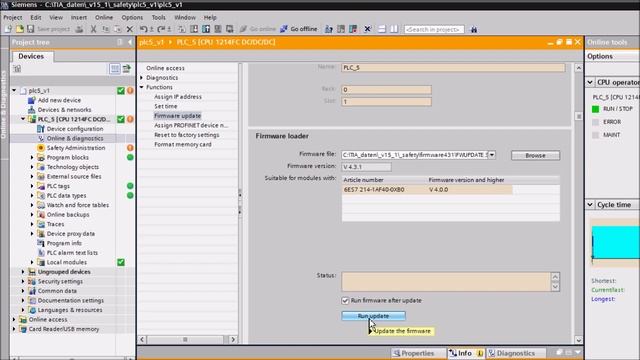Image resolution: width=640 pixels, height=360 pixels.
Task: Collapse Functions in navigation
Action: click(142, 87)
